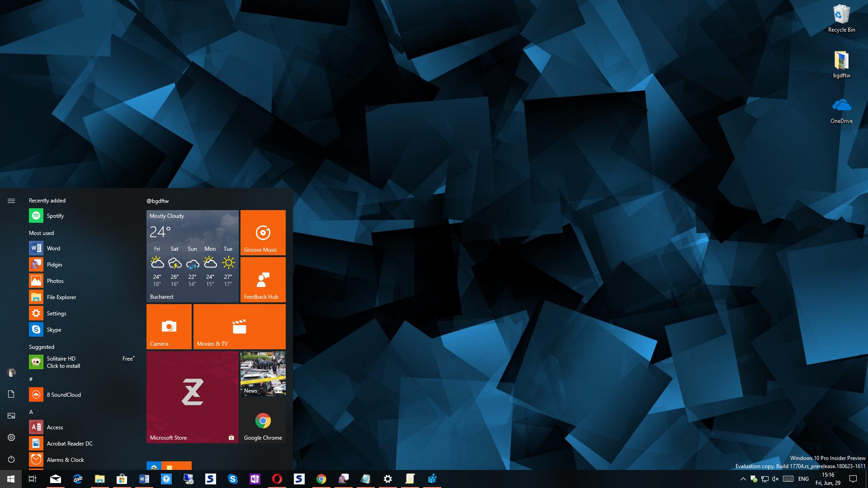Open the News live tile
This screenshot has width=868, height=488.
(x=263, y=374)
